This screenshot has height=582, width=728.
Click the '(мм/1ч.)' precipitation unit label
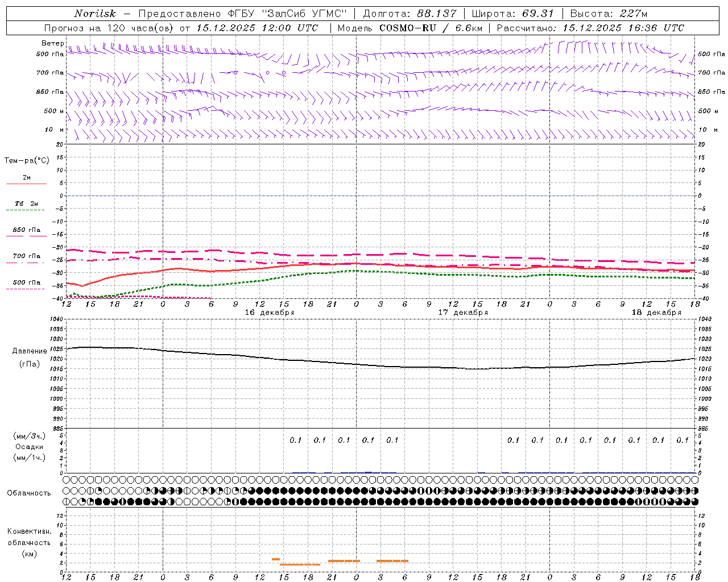[30, 457]
